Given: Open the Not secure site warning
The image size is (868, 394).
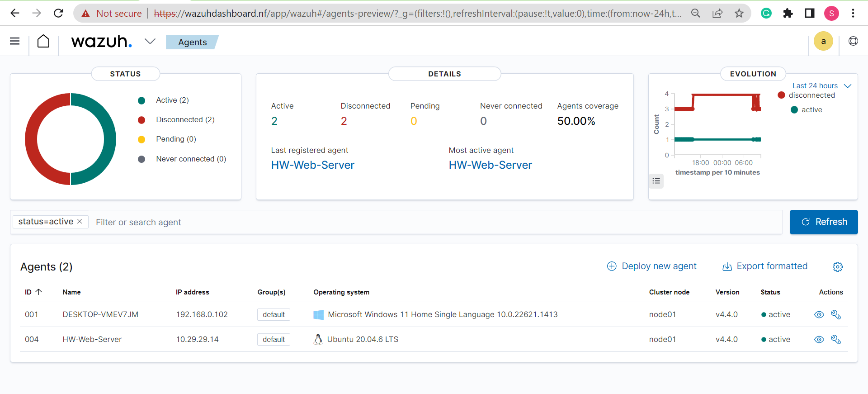Looking at the screenshot, I should pos(112,14).
